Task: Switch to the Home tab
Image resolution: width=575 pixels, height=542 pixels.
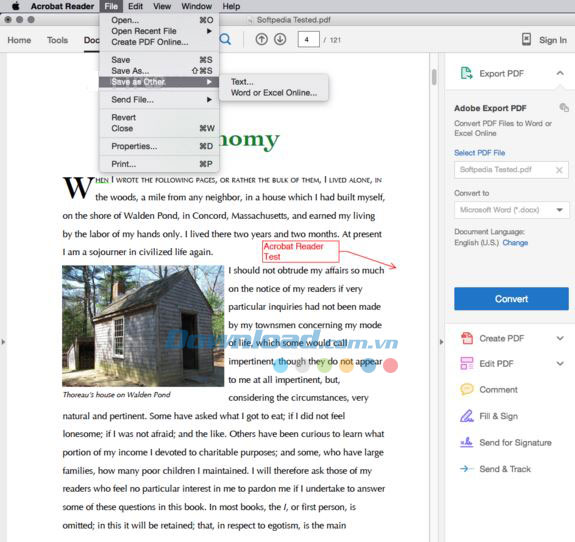Action: coord(19,40)
